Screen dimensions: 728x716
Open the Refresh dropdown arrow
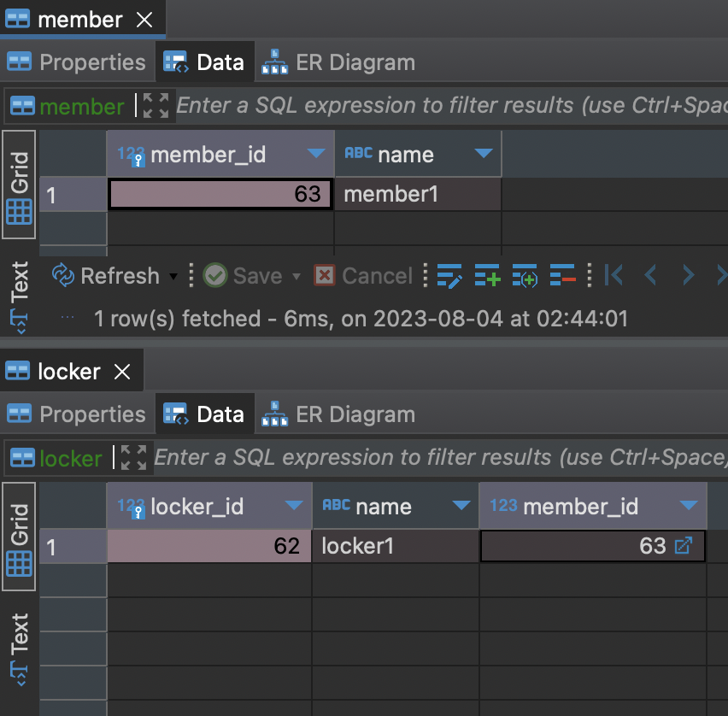[x=173, y=277]
